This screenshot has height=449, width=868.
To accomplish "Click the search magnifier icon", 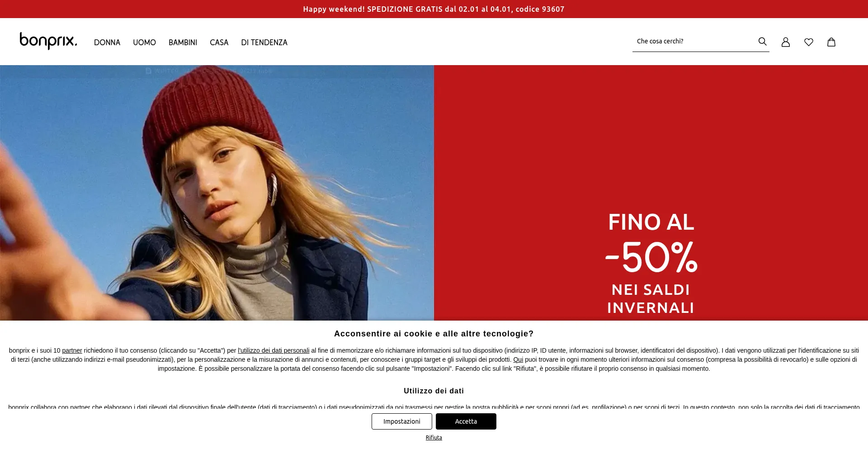I will (762, 42).
